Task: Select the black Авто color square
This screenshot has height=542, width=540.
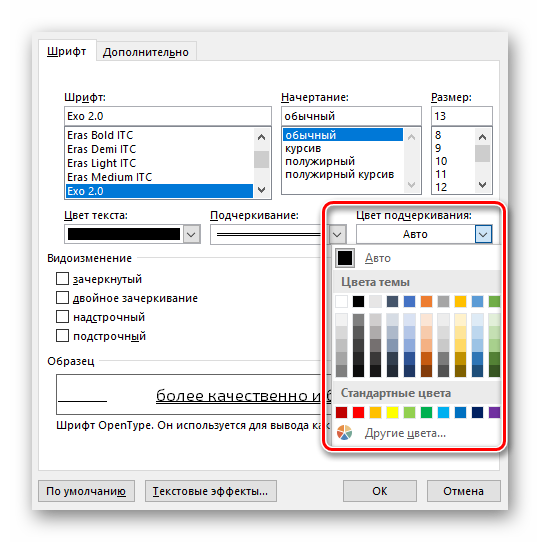Action: tap(345, 258)
